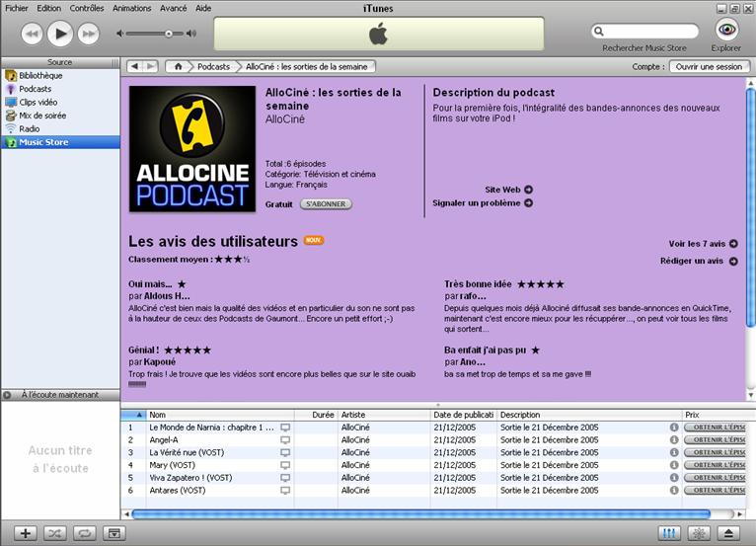Select the La Vérité nue (VOST) row
The width and height of the screenshot is (756, 546).
tap(433, 452)
